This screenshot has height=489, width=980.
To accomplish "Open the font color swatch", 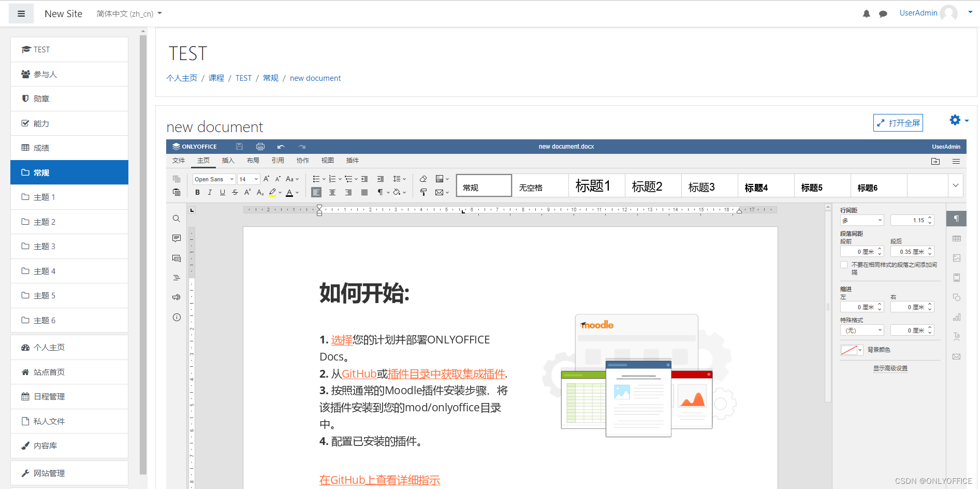I will 289,193.
